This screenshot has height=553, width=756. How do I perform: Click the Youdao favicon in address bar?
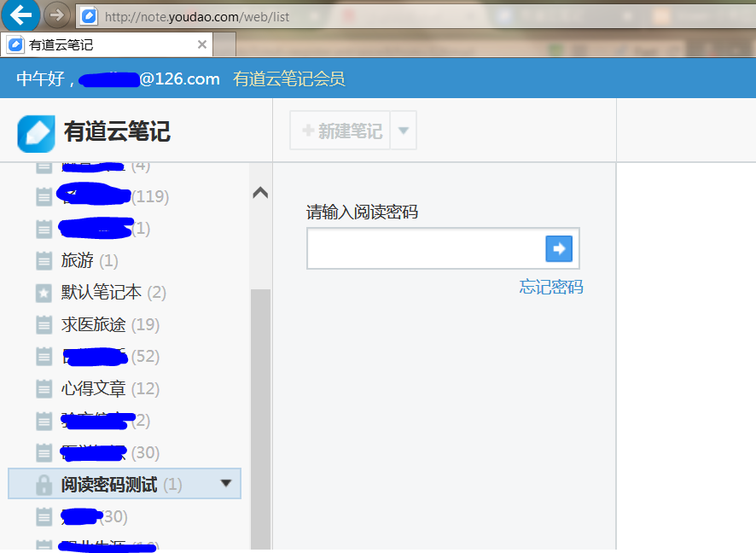89,16
